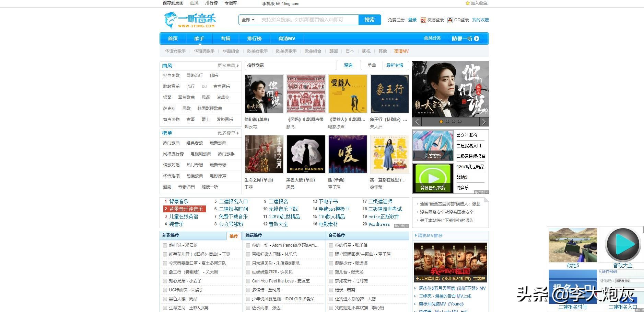Check the song 他们说 - 郑云龙
The height and width of the screenshot is (312, 644).
pyautogui.click(x=165, y=245)
